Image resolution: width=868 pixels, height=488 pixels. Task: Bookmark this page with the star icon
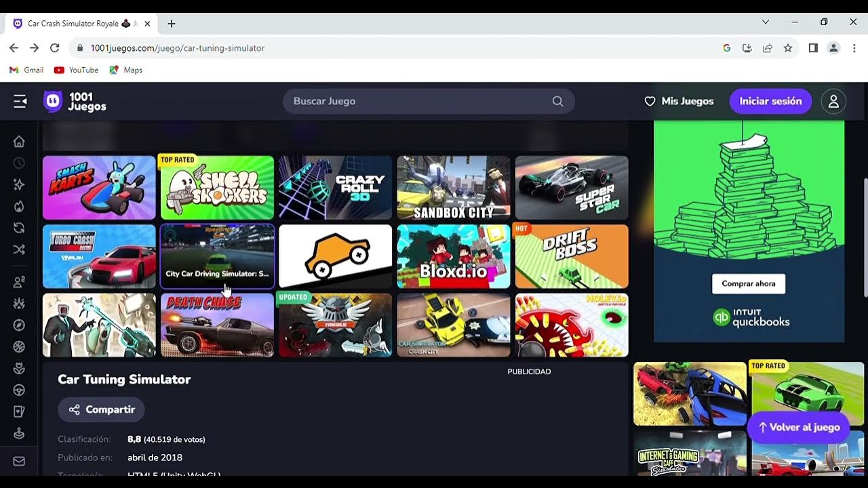pos(787,48)
